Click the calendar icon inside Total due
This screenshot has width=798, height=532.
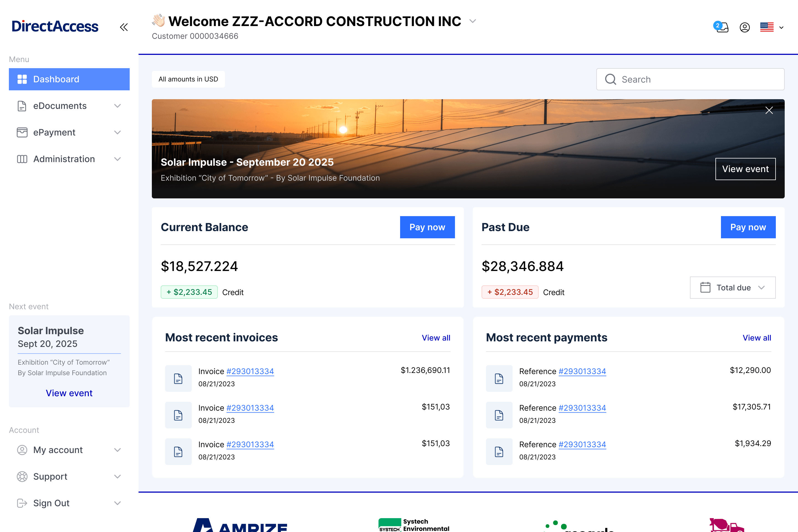pyautogui.click(x=706, y=287)
